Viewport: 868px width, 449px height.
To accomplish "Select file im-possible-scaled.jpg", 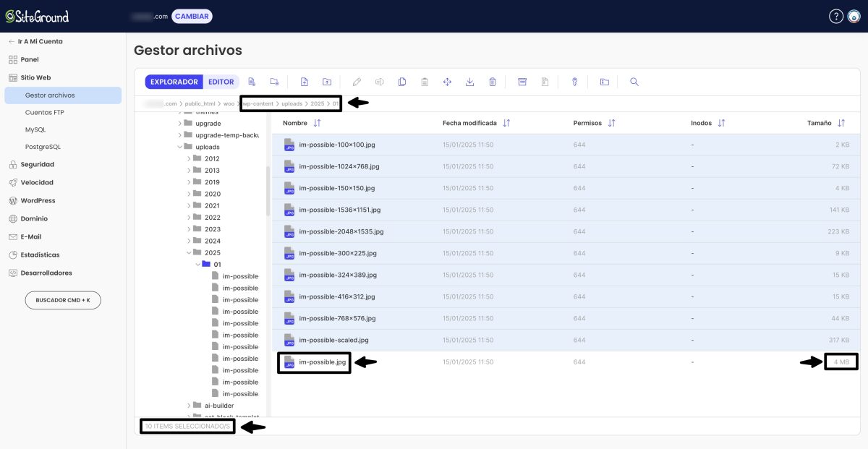I will tap(564, 340).
